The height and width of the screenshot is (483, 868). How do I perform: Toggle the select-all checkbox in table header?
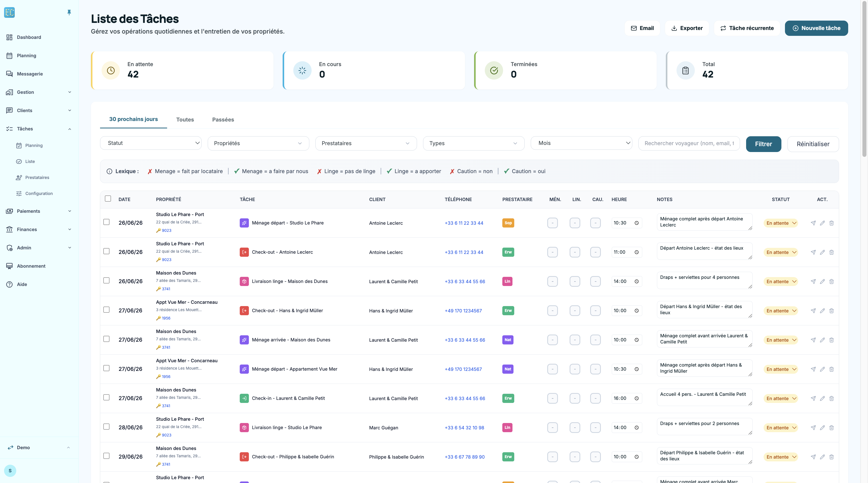108,199
